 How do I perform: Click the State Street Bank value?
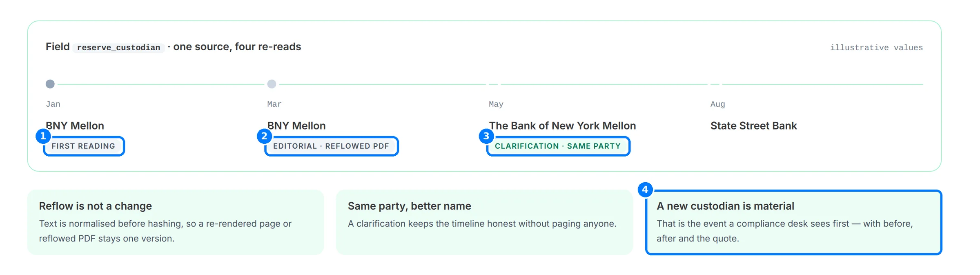click(x=753, y=126)
